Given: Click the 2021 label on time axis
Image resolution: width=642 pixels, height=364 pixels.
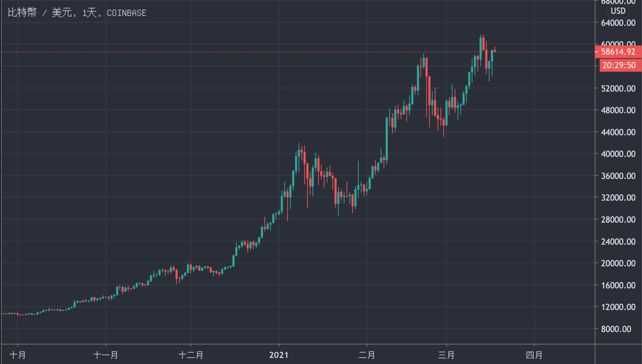Looking at the screenshot, I should pos(279,355).
